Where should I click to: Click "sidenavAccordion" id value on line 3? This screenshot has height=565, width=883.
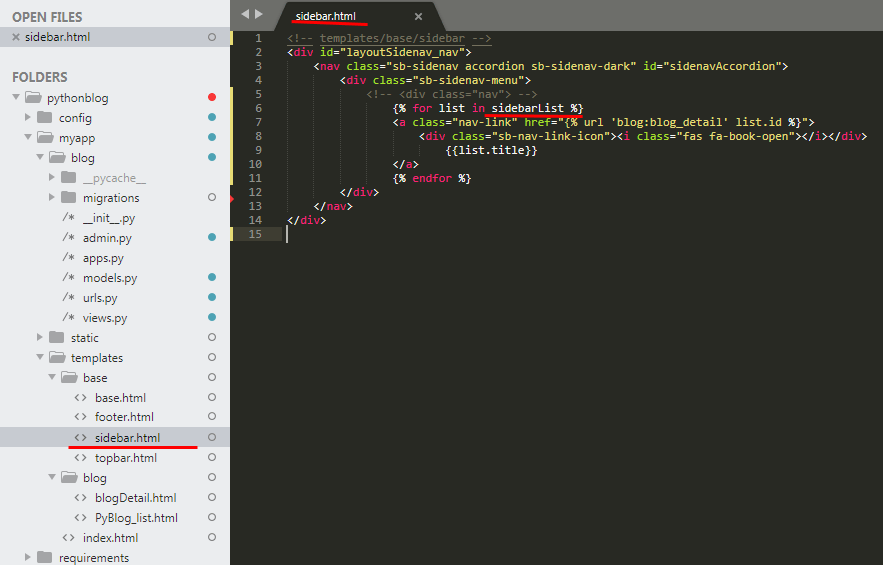coord(723,66)
